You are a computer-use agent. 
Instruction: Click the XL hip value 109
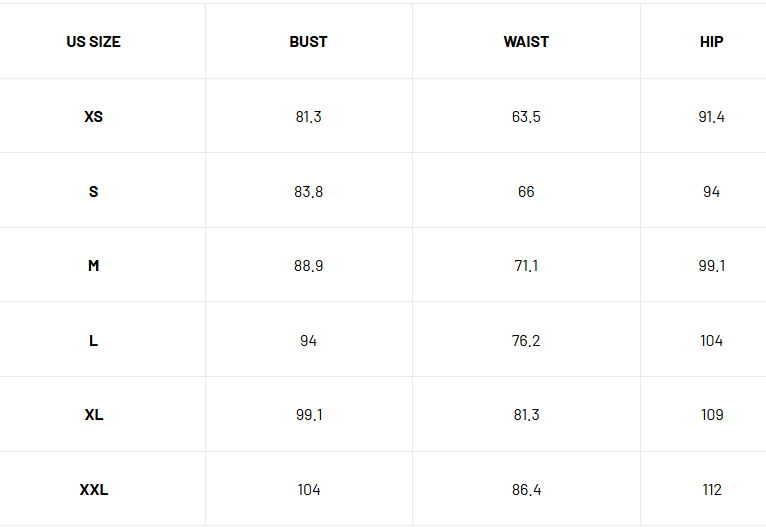tap(712, 415)
